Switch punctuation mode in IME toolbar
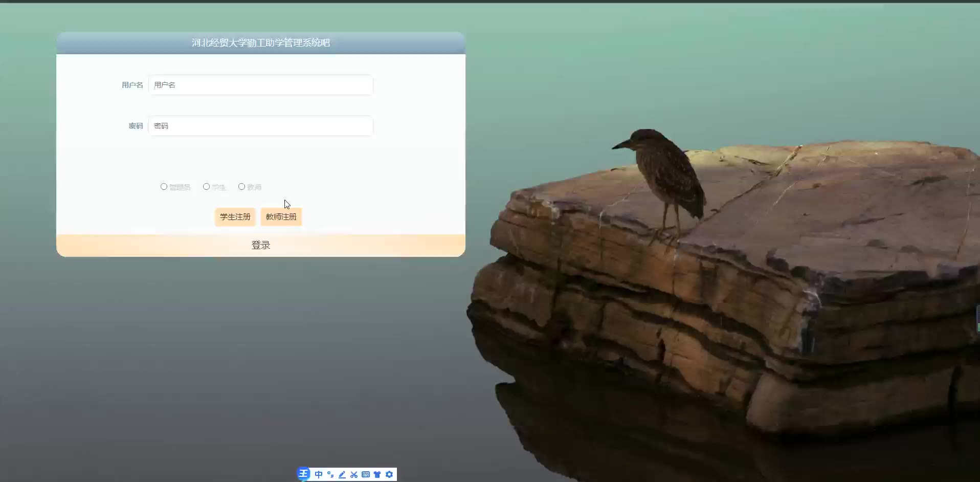This screenshot has width=980, height=482. click(x=330, y=474)
